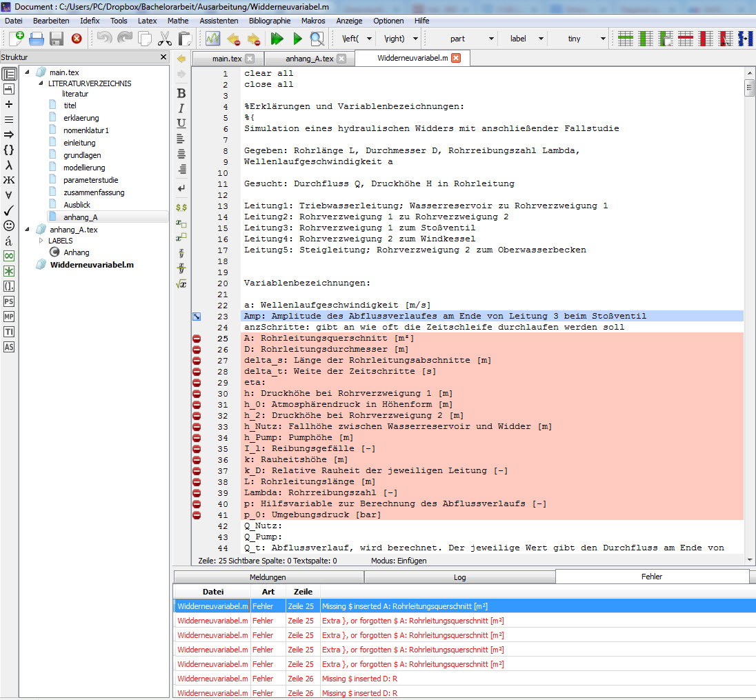Open the tiny font size dropdown
This screenshot has width=756, height=700.
603,39
